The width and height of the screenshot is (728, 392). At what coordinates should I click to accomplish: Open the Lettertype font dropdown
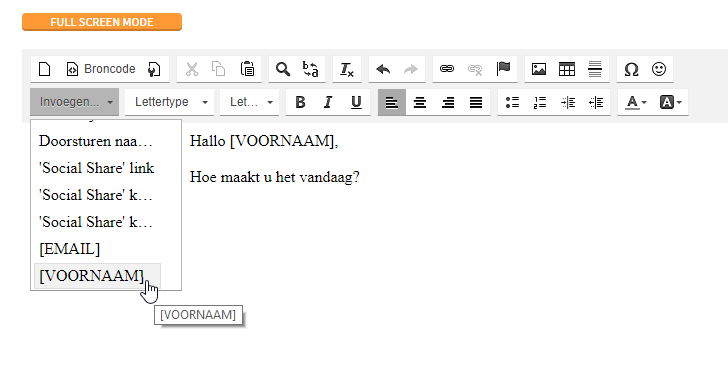pos(169,102)
